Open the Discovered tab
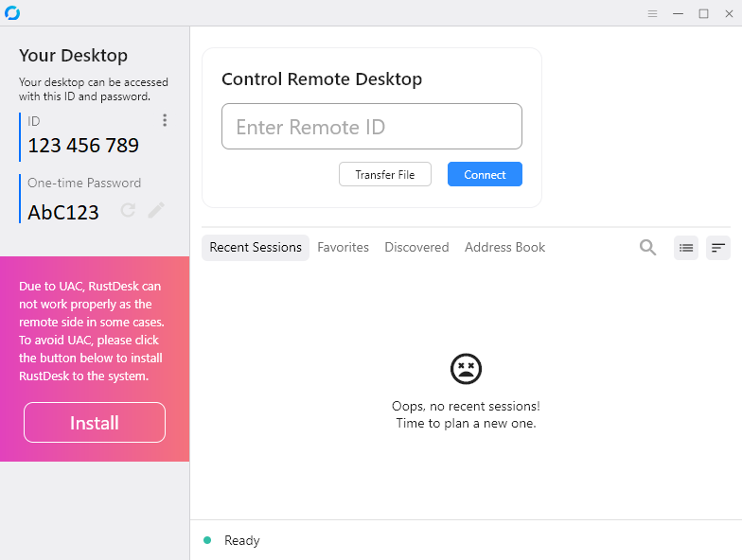742x560 pixels. [416, 248]
